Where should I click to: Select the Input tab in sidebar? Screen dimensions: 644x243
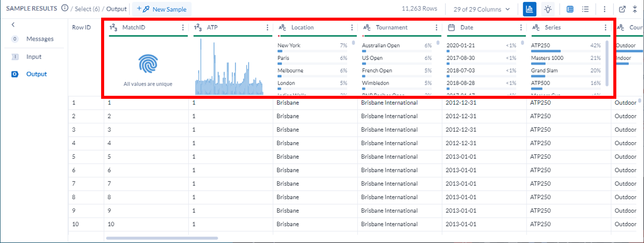[34, 57]
